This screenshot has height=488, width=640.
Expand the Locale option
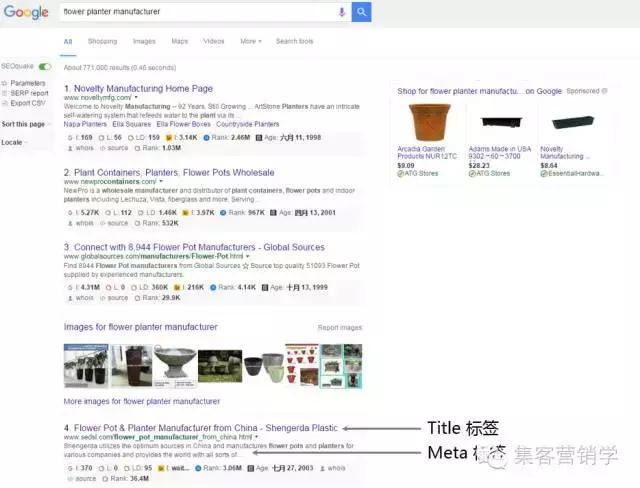pos(12,142)
